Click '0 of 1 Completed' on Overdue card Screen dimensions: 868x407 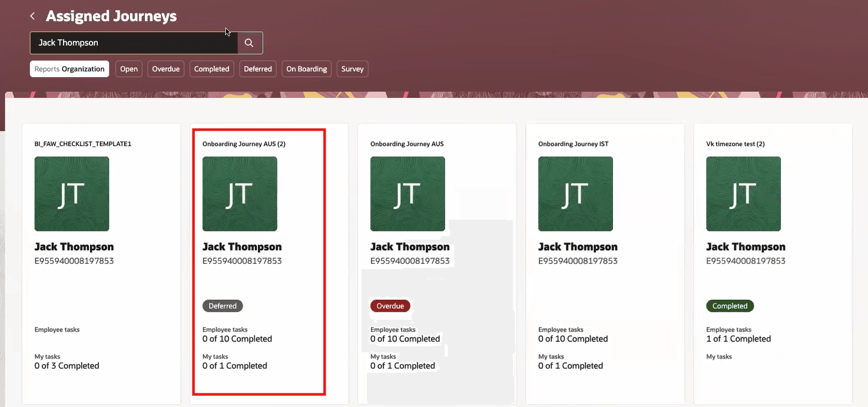coord(402,366)
